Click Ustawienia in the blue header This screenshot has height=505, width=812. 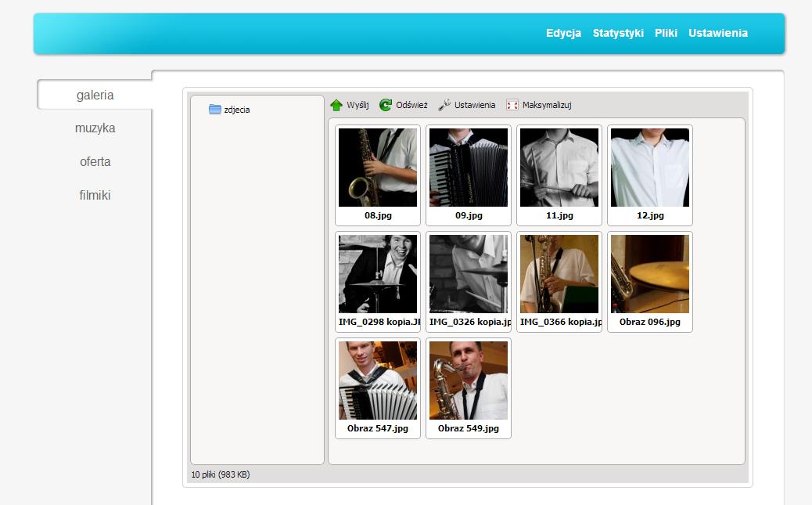click(x=717, y=33)
